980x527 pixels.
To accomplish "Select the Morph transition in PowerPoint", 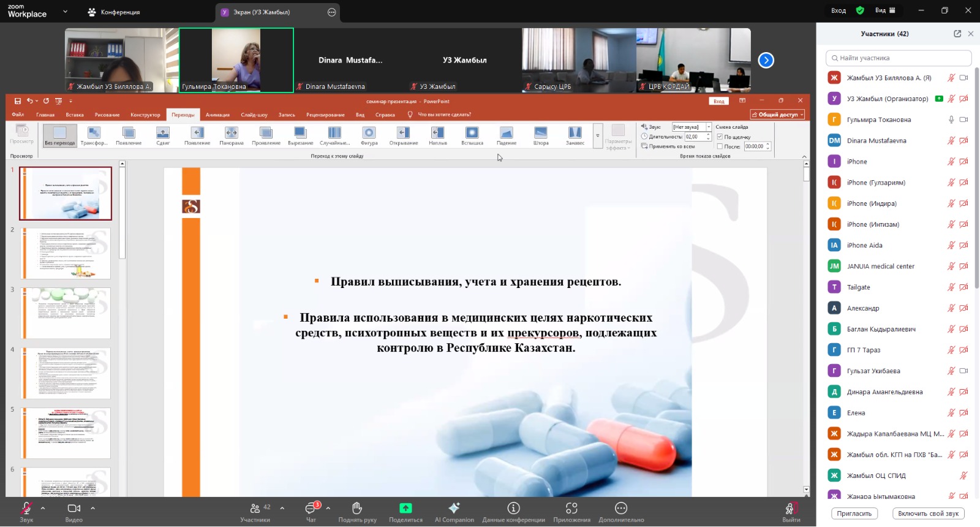I will [94, 135].
